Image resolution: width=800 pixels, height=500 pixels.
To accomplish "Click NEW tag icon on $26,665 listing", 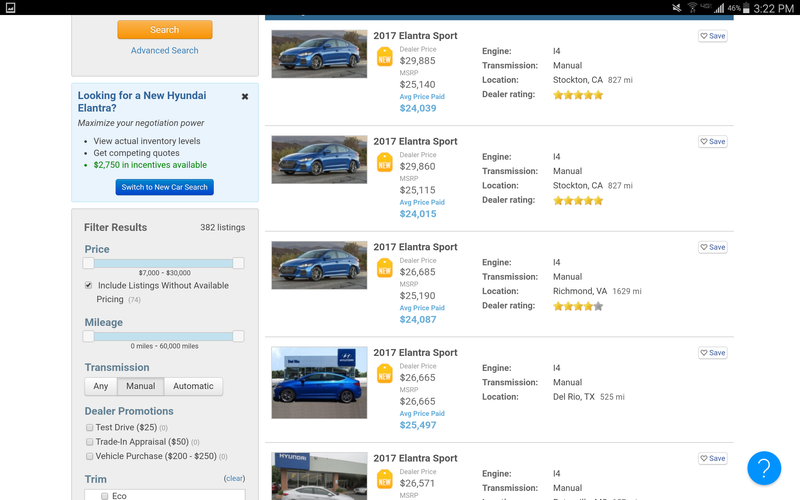I will tap(385, 373).
